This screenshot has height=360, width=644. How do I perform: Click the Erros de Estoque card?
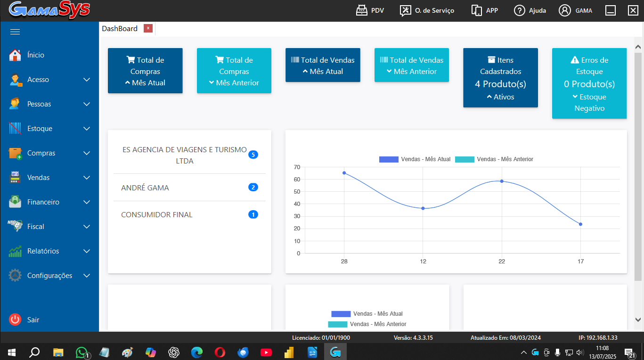point(589,83)
